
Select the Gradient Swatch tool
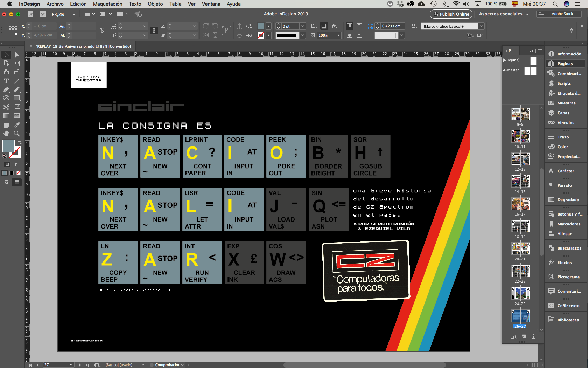coord(6,116)
